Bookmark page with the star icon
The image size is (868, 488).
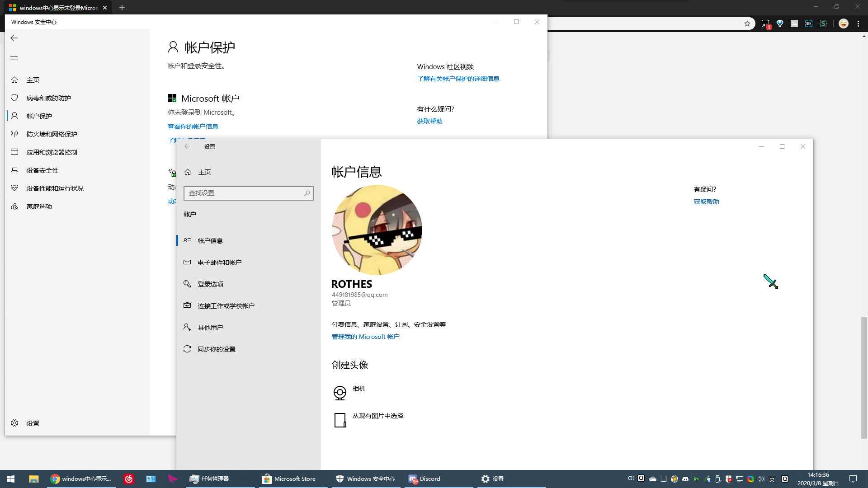pyautogui.click(x=747, y=23)
